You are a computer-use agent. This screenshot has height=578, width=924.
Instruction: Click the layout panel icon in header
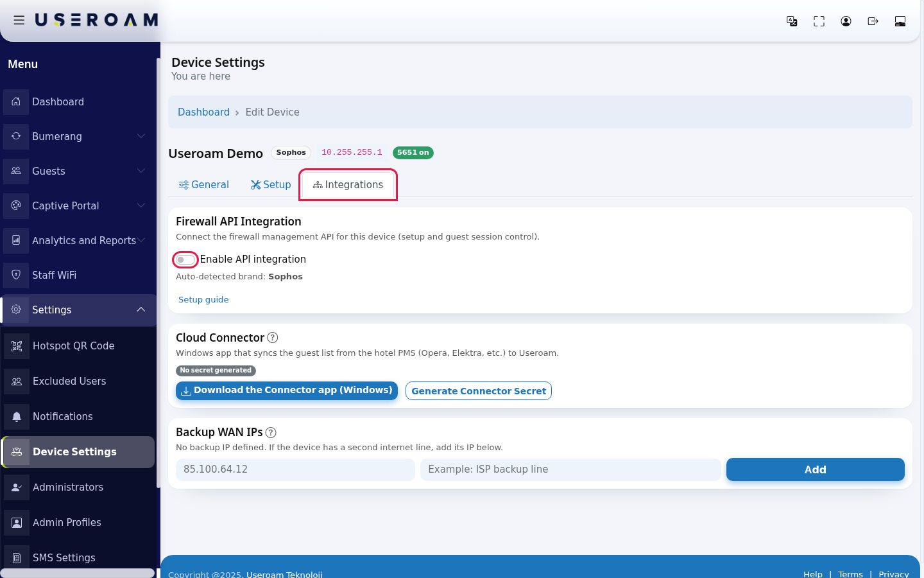pyautogui.click(x=900, y=21)
